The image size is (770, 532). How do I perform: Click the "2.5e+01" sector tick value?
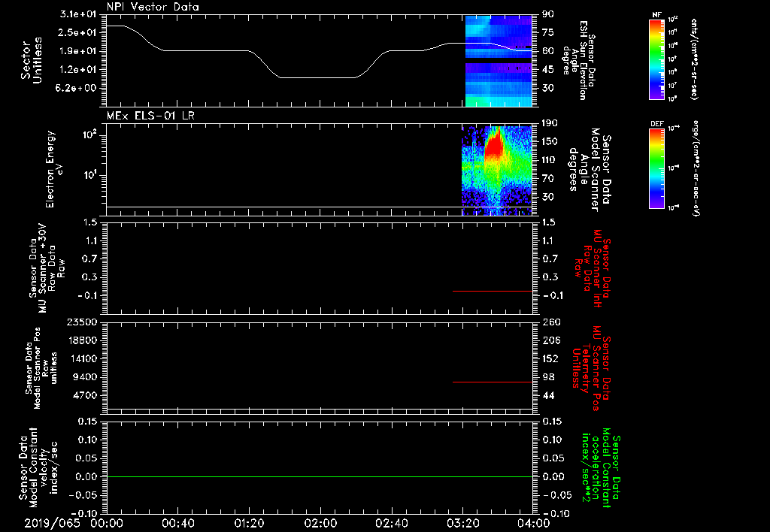pos(78,32)
